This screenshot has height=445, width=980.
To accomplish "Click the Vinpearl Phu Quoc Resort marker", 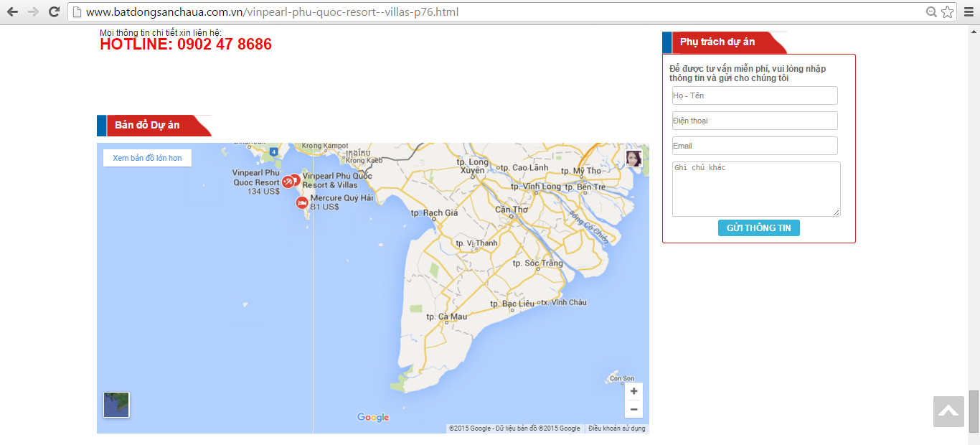I will [x=287, y=182].
